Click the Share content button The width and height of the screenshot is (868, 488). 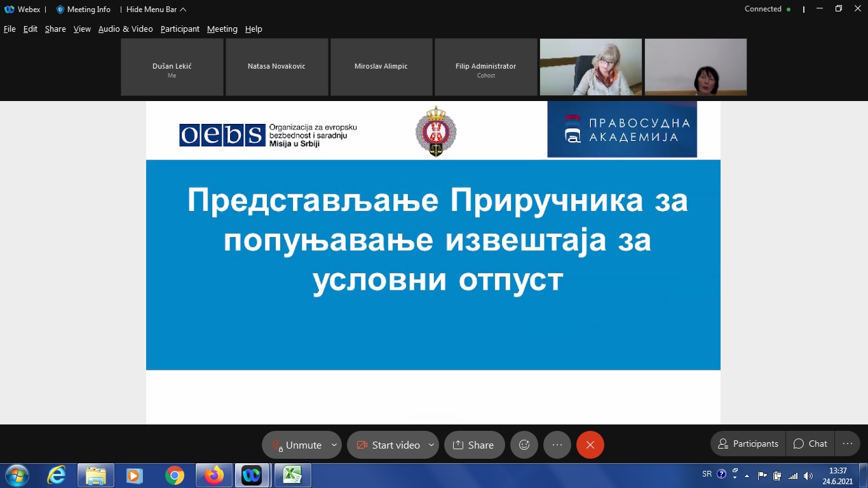(x=474, y=445)
